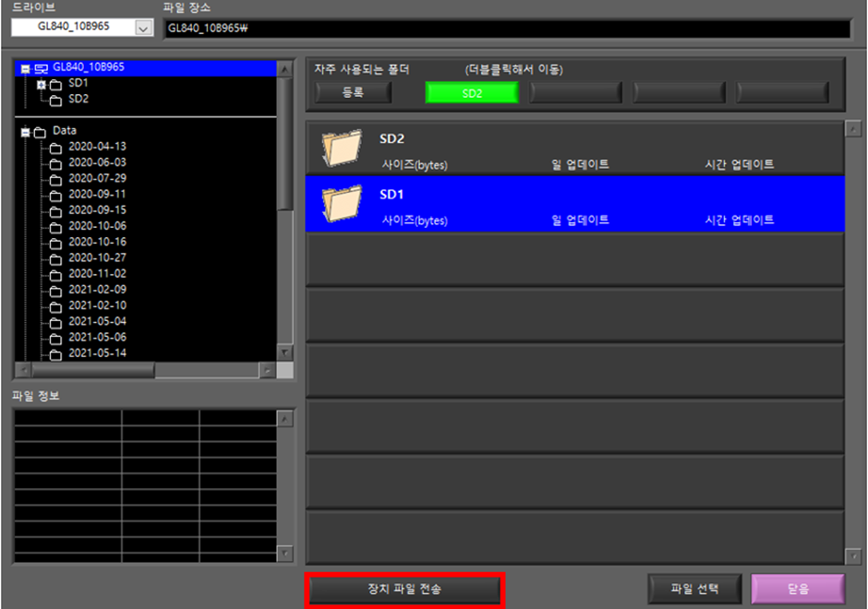Open folder 2020-09-11 in the tree
Image resolution: width=868 pixels, height=609 pixels.
[x=97, y=194]
